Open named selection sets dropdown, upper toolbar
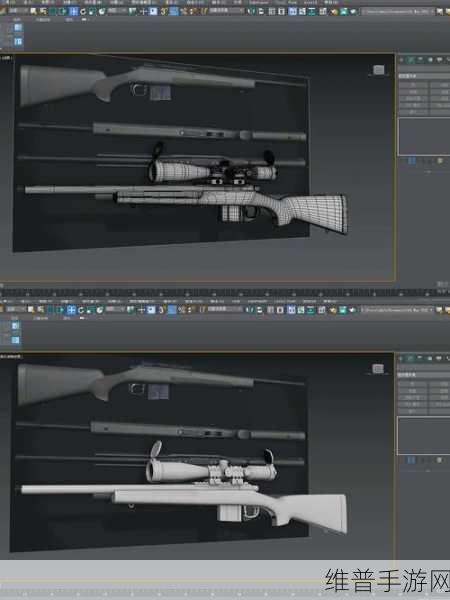Screen dimensions: 450x600 [x=226, y=11]
